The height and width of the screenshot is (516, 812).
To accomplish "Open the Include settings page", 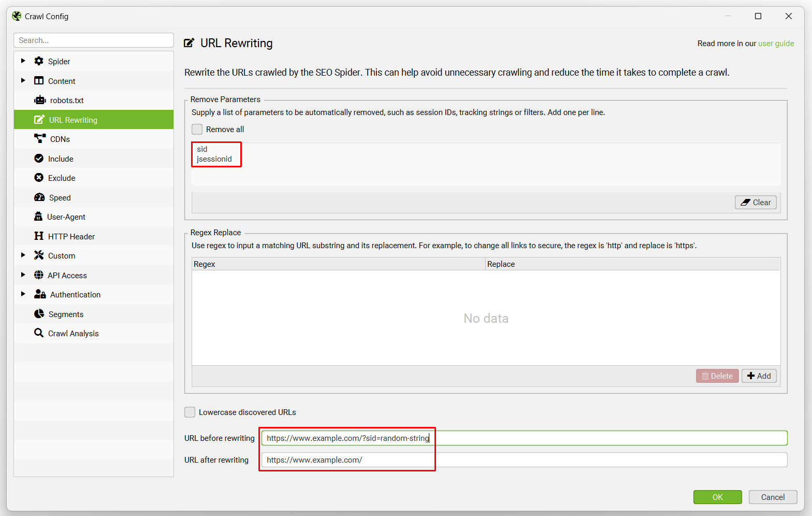I will [94, 159].
